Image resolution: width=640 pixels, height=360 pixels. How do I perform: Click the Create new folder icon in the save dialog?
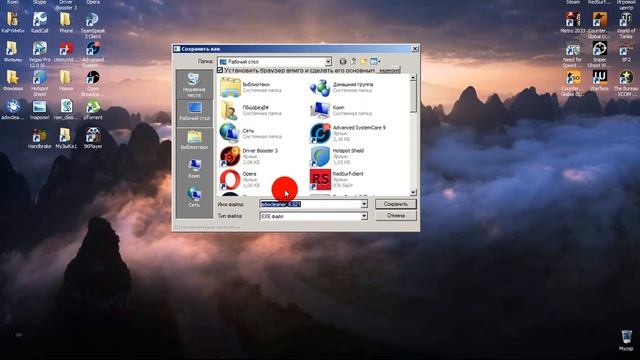click(x=363, y=62)
